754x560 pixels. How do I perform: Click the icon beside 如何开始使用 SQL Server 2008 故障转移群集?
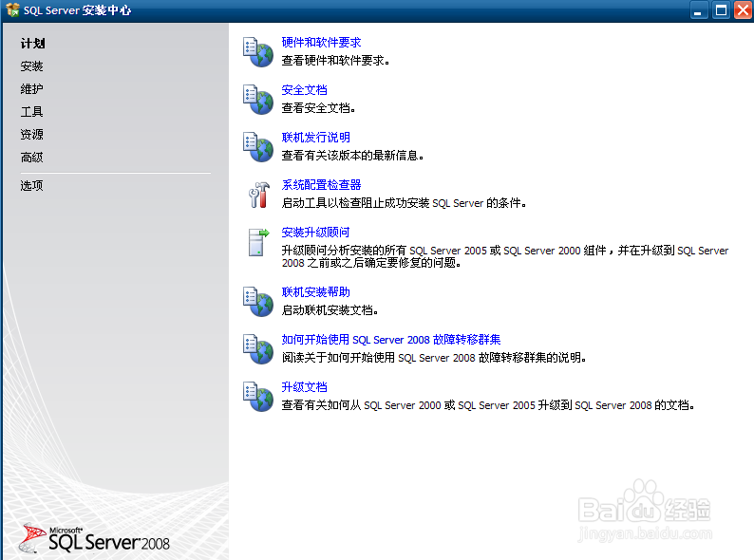(258, 349)
